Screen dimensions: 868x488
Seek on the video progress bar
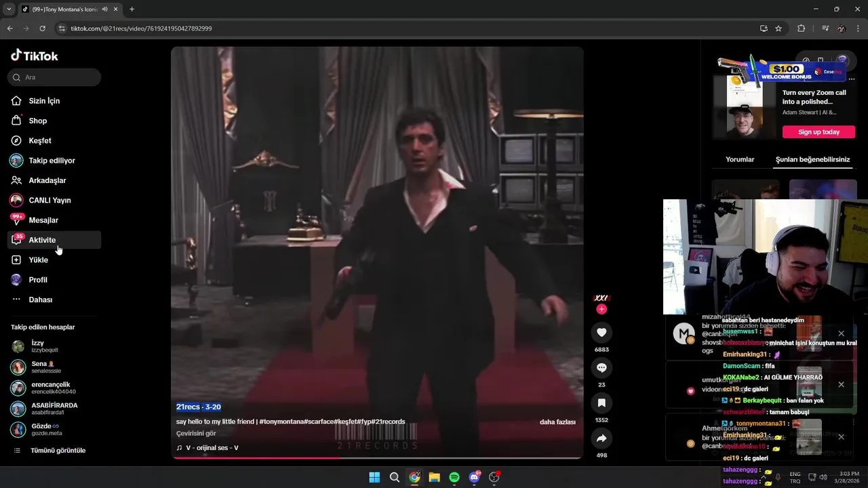tap(377, 458)
